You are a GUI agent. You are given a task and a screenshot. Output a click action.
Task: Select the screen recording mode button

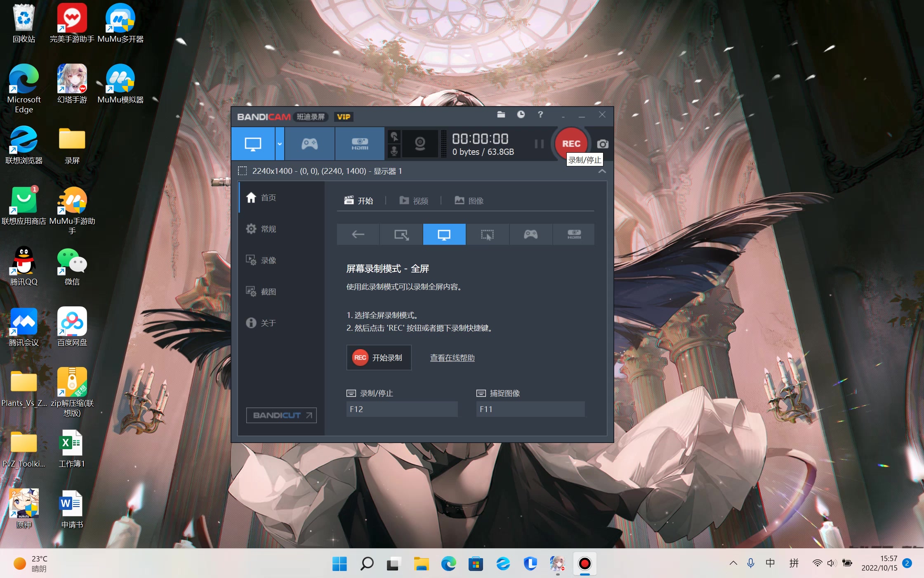(253, 144)
